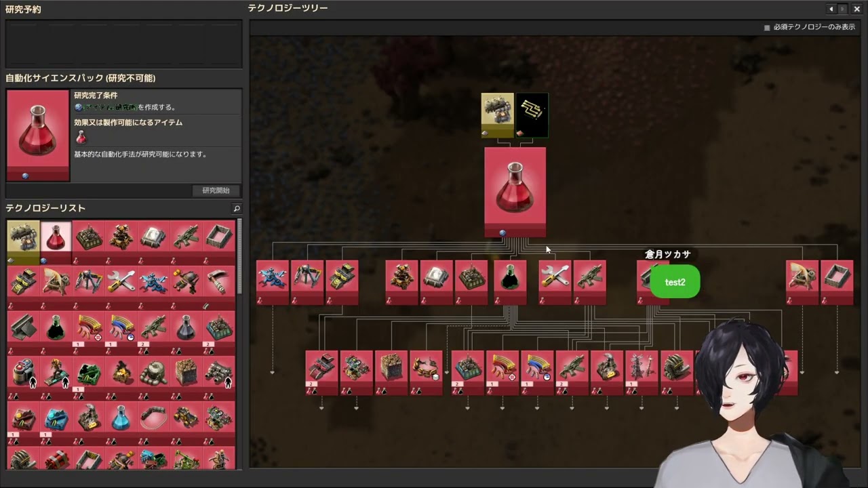
Task: Click the empty 研究予約 queue box
Action: pyautogui.click(x=123, y=44)
